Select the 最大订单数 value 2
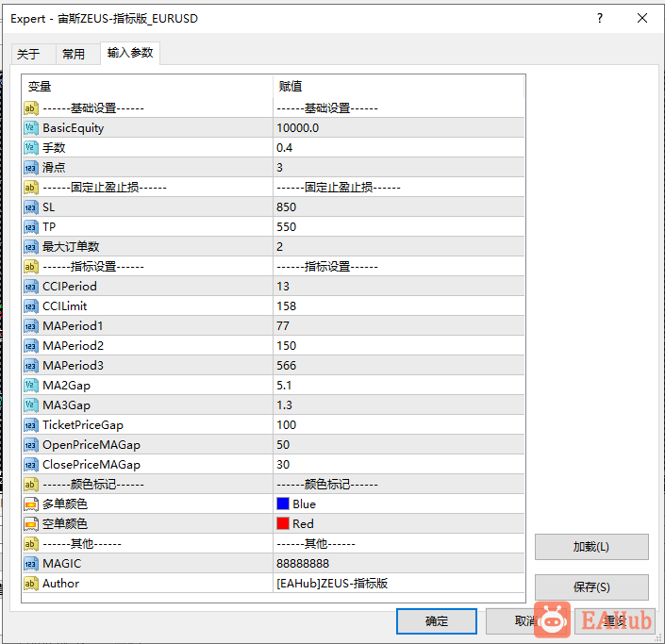 coord(279,247)
